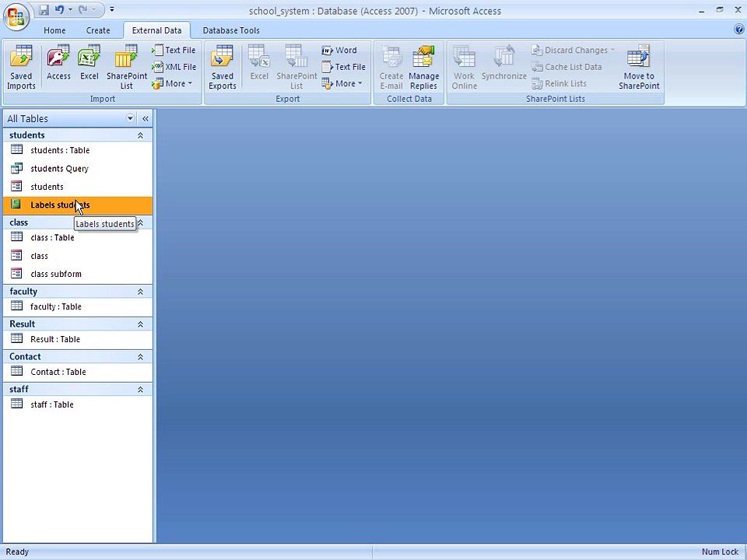Select staff : Table
The image size is (747, 560).
coord(78,404)
